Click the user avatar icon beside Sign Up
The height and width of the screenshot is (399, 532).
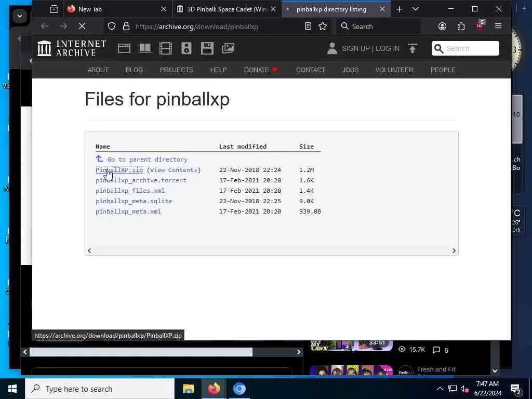click(x=332, y=48)
